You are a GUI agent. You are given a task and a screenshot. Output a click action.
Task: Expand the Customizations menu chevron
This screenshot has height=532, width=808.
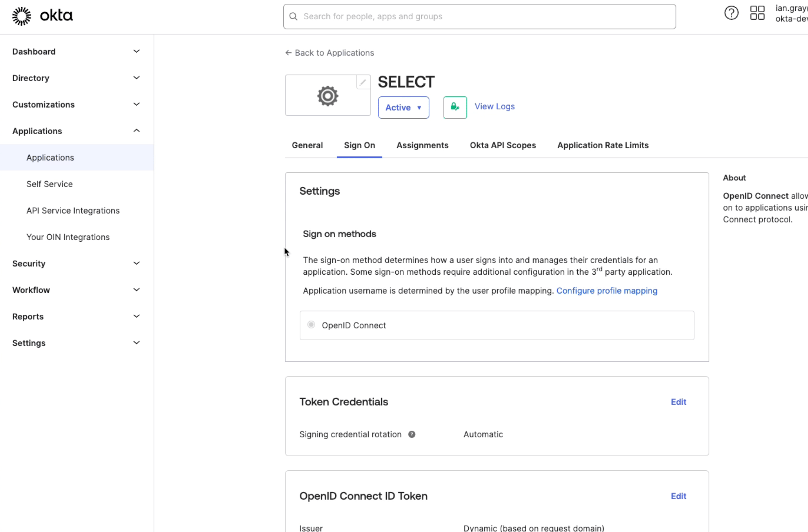point(136,104)
